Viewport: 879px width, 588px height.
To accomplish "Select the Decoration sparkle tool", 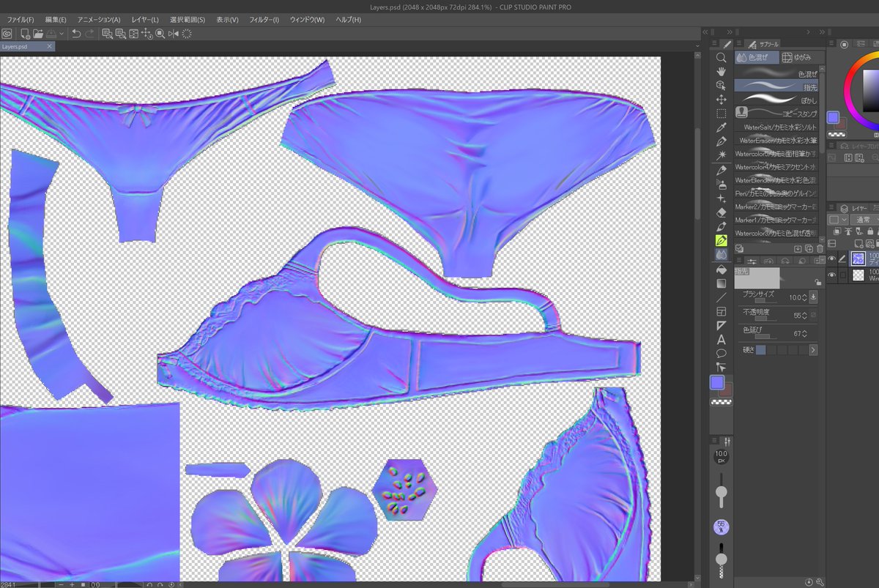I will click(x=721, y=198).
